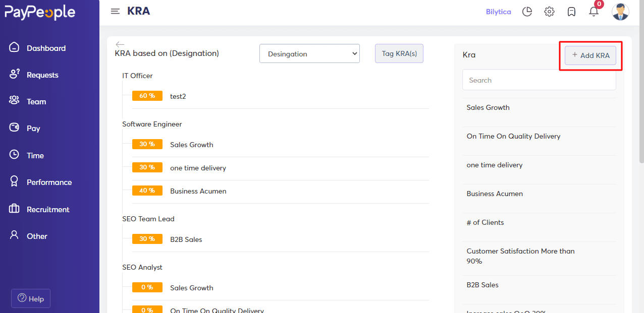Open the Desingation dropdown

(309, 53)
